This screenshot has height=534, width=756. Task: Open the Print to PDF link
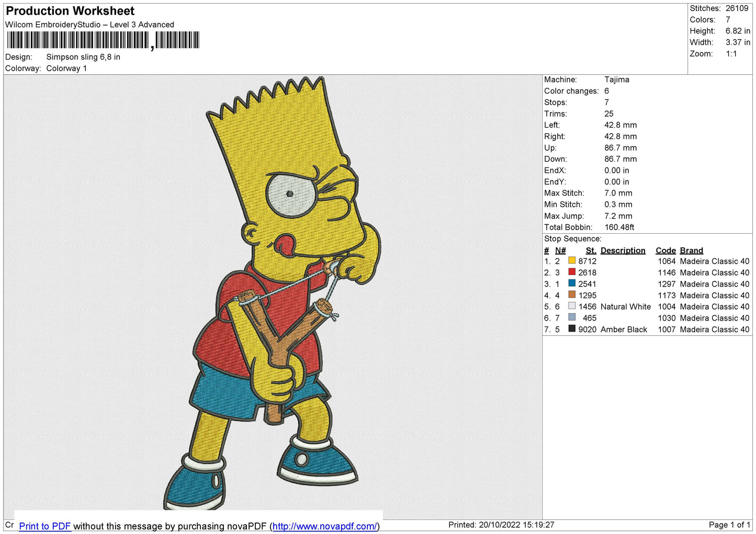point(45,526)
